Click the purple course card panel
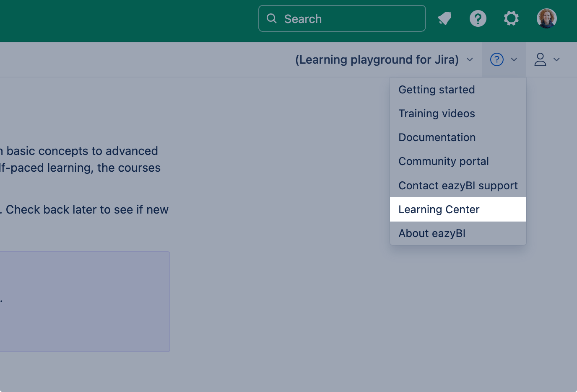 (84, 302)
